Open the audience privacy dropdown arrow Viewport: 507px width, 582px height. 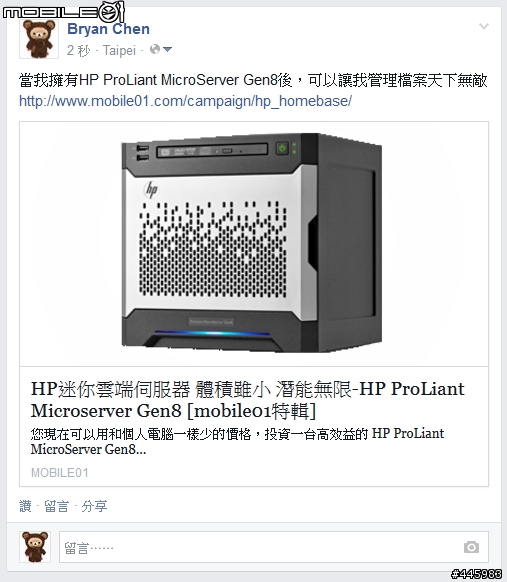[167, 49]
